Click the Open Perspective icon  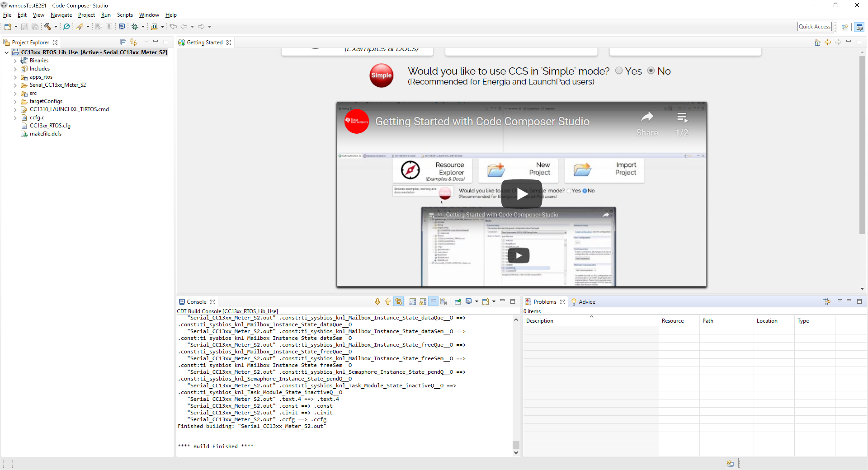pos(845,27)
